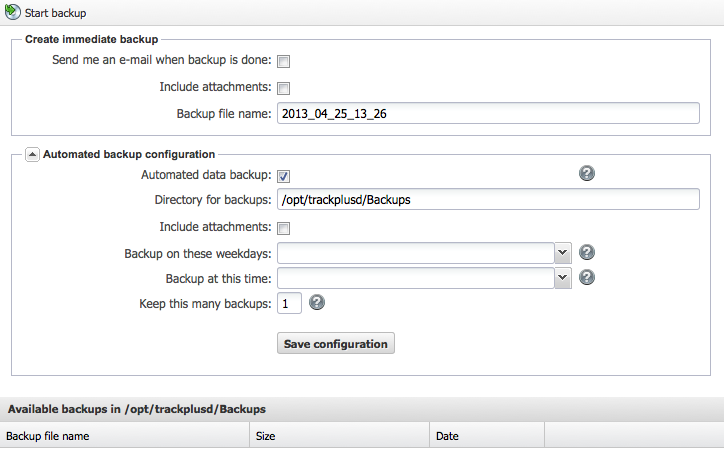Open help icon beside Keep this many backups
This screenshot has height=463, width=724.
(317, 302)
